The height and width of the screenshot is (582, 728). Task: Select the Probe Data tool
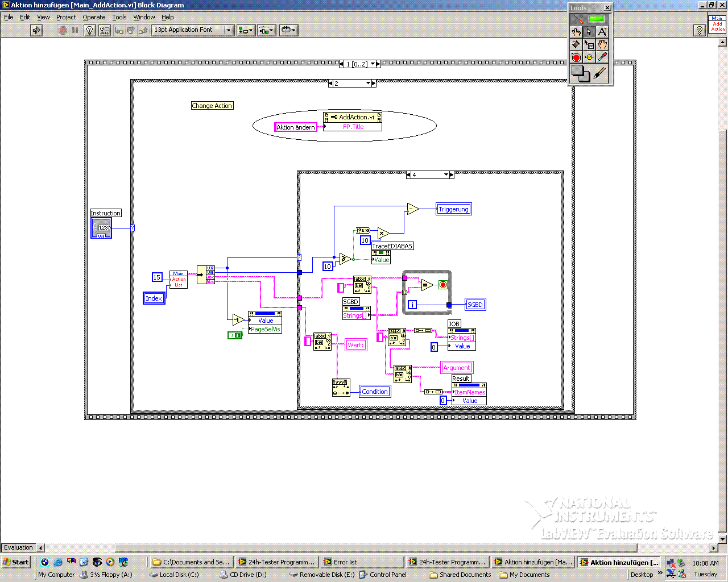click(x=589, y=57)
